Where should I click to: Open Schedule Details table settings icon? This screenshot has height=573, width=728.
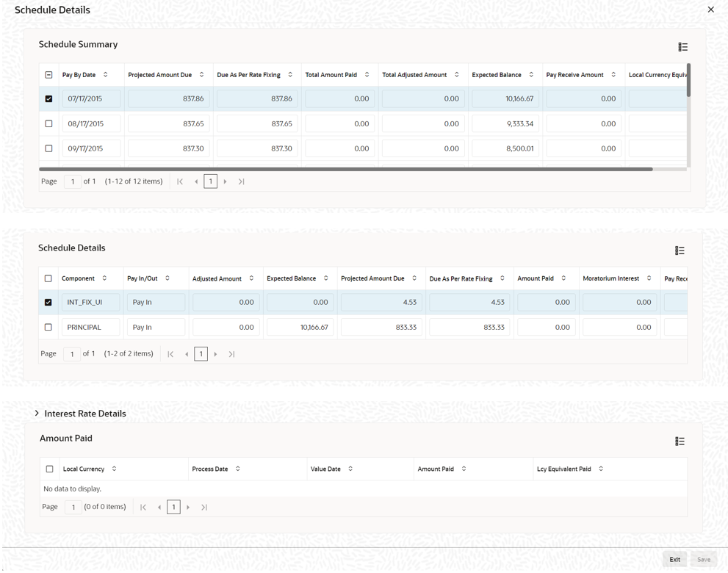pos(680,251)
